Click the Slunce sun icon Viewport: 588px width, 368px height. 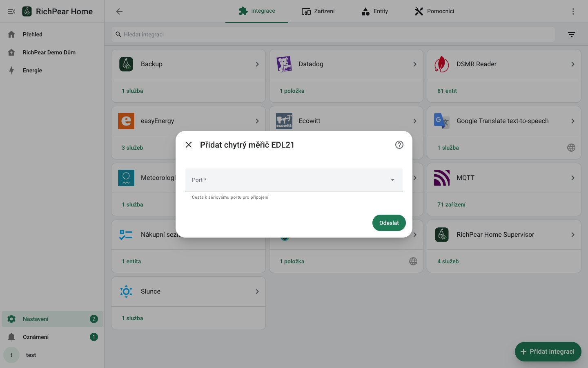pos(126,292)
